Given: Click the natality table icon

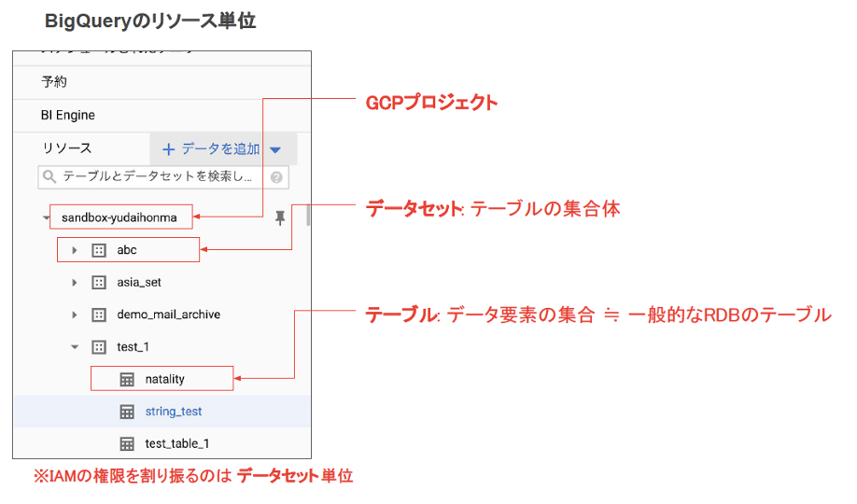Looking at the screenshot, I should [127, 379].
